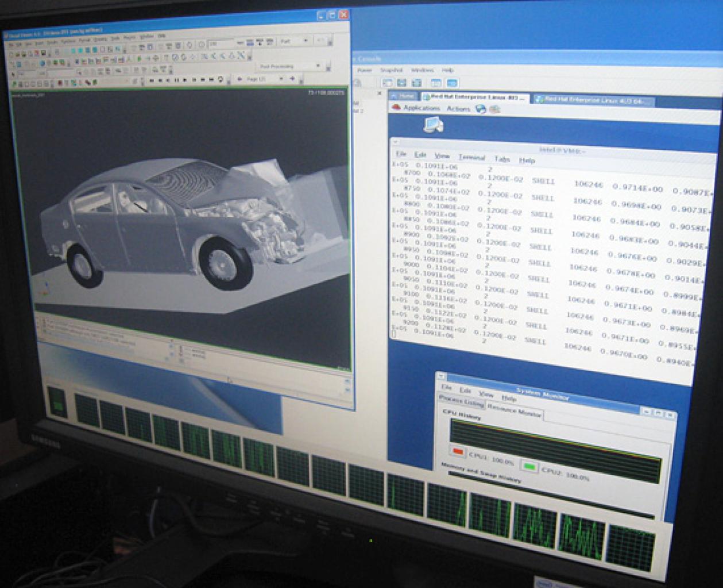Image resolution: width=723 pixels, height=588 pixels.
Task: Open Windows menu in the VM console
Action: coord(422,70)
